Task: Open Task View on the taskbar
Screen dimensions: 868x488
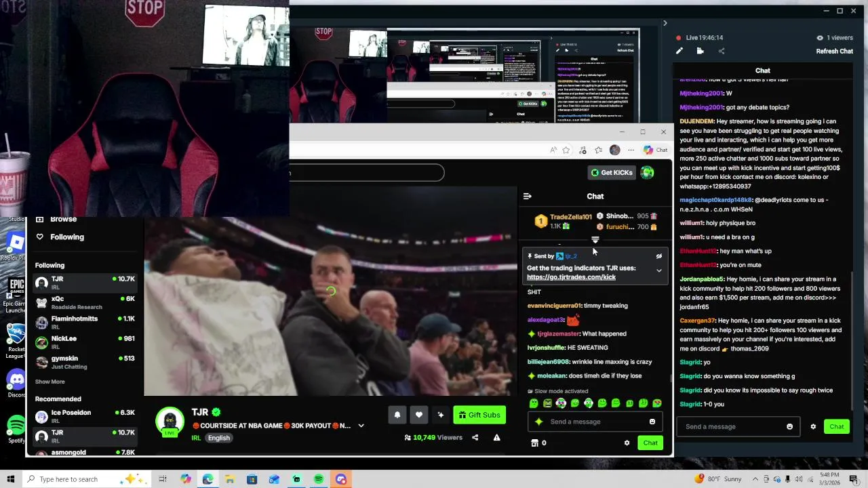Action: tap(163, 479)
